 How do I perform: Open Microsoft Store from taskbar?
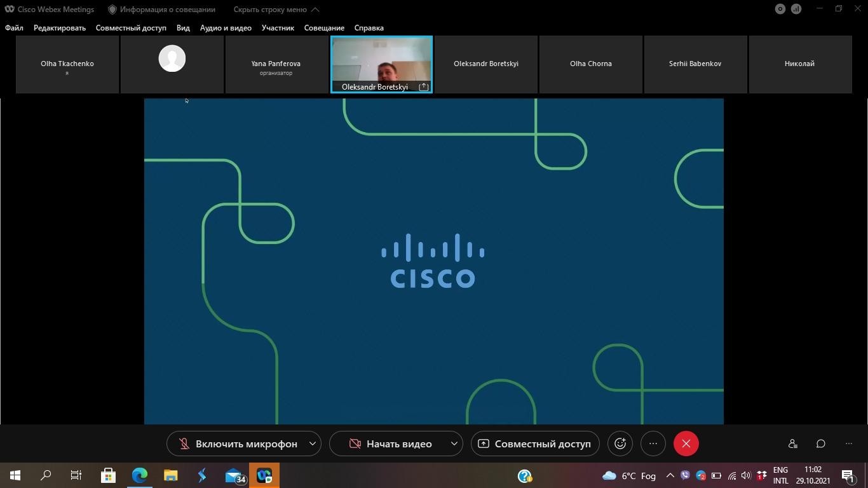click(108, 475)
